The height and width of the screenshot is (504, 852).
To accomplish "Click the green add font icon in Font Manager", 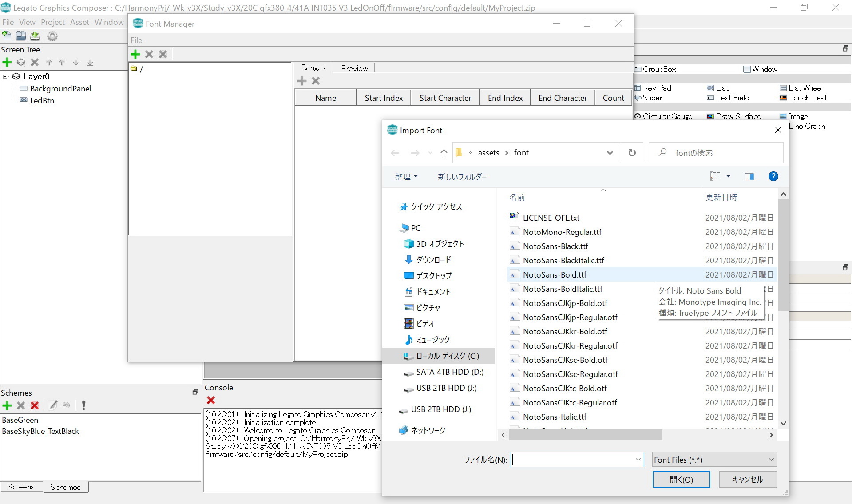I will pos(135,54).
